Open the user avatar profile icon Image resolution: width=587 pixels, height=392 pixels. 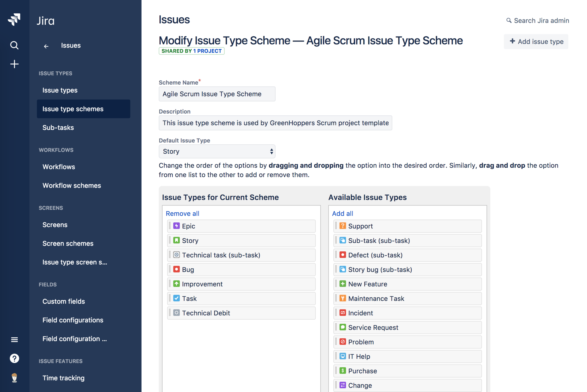(14, 377)
